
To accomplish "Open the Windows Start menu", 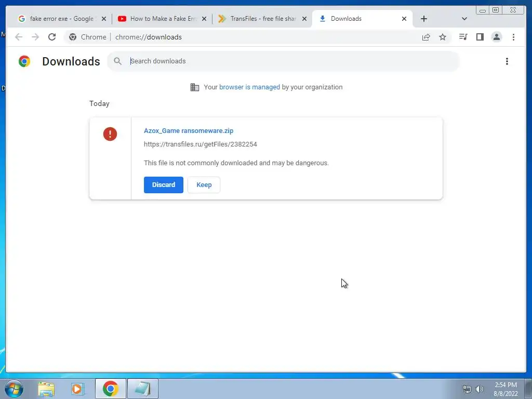I will coord(14,389).
